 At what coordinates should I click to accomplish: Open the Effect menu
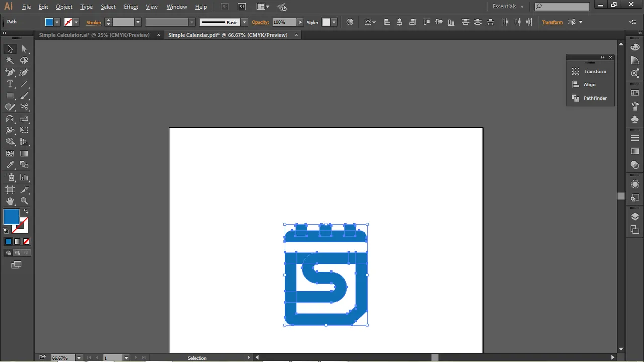click(x=131, y=7)
